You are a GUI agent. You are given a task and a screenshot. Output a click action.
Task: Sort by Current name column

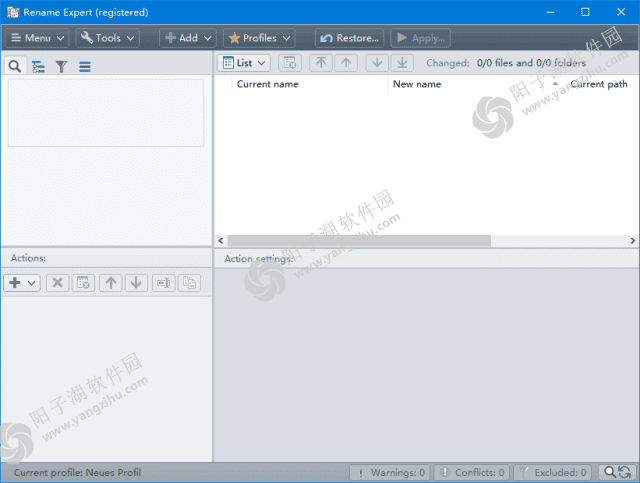point(310,84)
